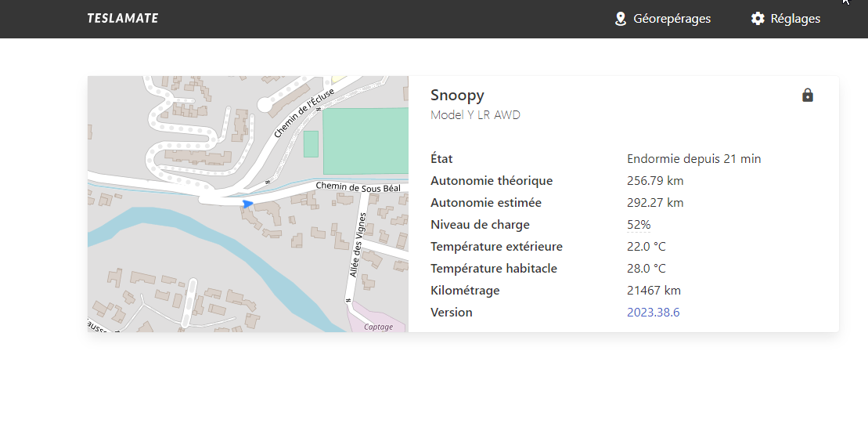This screenshot has width=868, height=434.
Task: Open version 2023.38.6 release link
Action: point(654,312)
